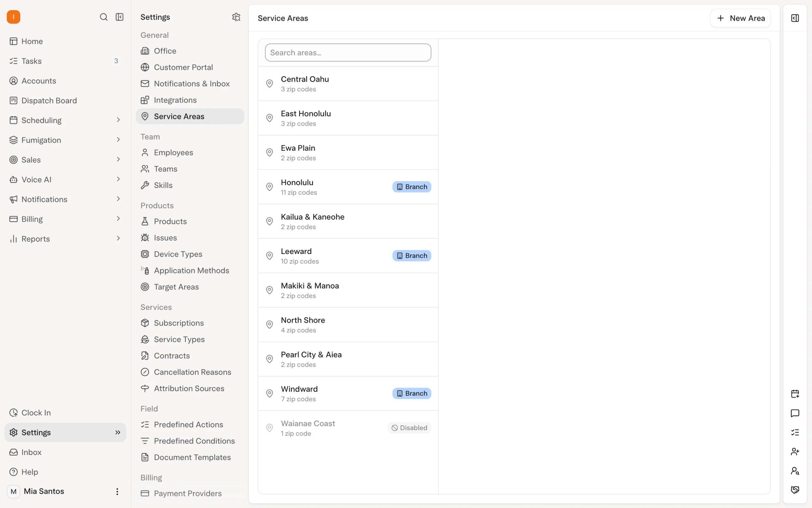Click the add-user icon in right rail
The height and width of the screenshot is (508, 812).
tap(795, 451)
